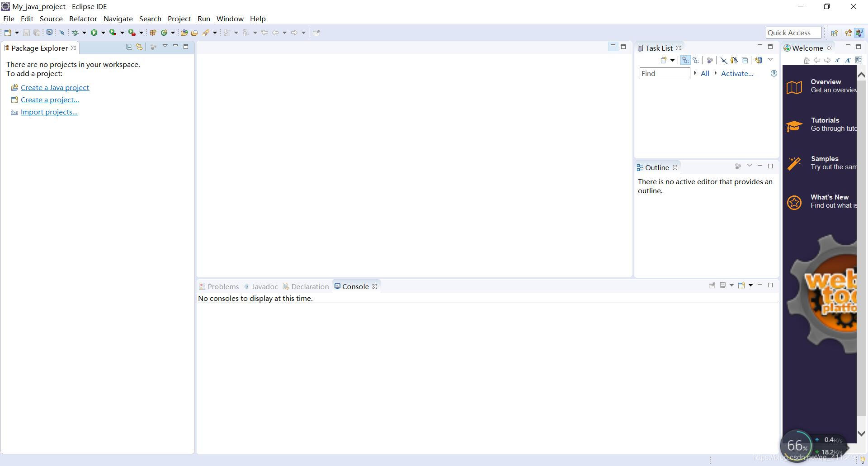Click the Save disk icon in toolbar
Image resolution: width=868 pixels, height=466 pixels.
[x=26, y=33]
